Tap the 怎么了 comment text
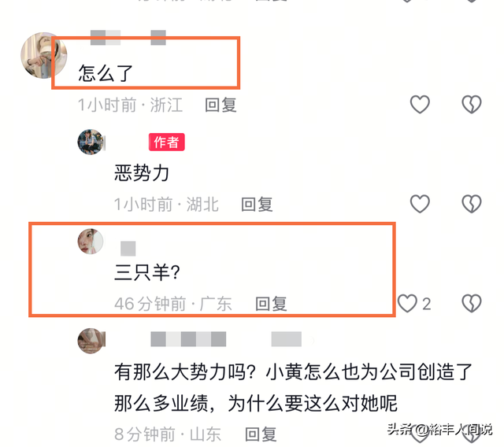The image size is (504, 447). (x=106, y=73)
